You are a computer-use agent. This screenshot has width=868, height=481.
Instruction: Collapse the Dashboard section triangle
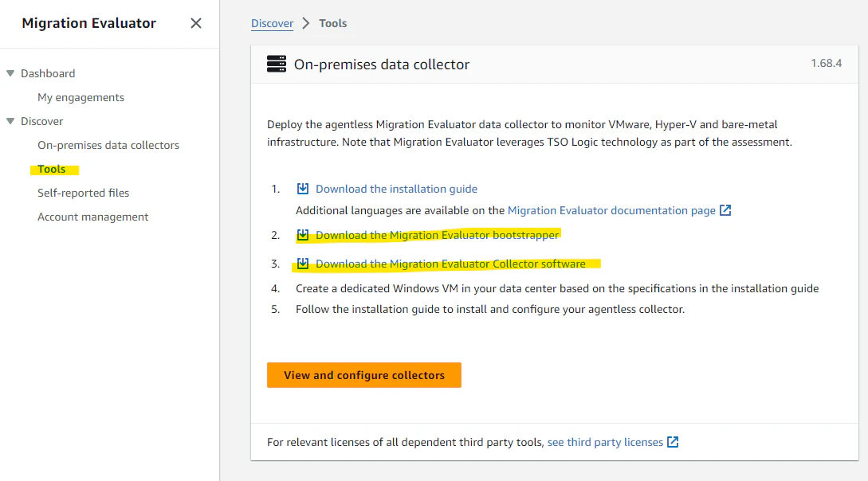coord(10,73)
